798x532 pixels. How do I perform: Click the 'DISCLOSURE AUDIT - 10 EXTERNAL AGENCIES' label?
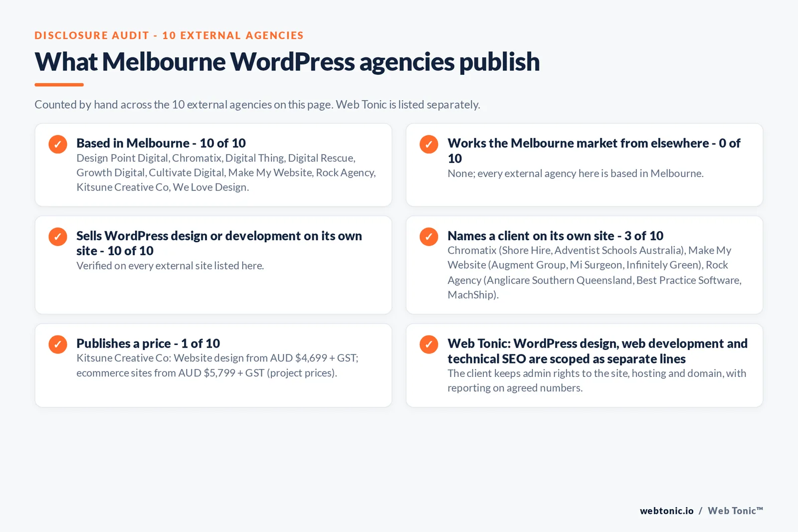[169, 35]
